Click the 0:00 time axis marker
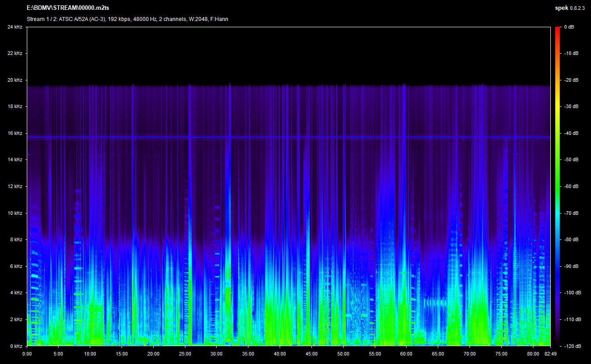Screen dimensions: 591x364 [x=27, y=354]
